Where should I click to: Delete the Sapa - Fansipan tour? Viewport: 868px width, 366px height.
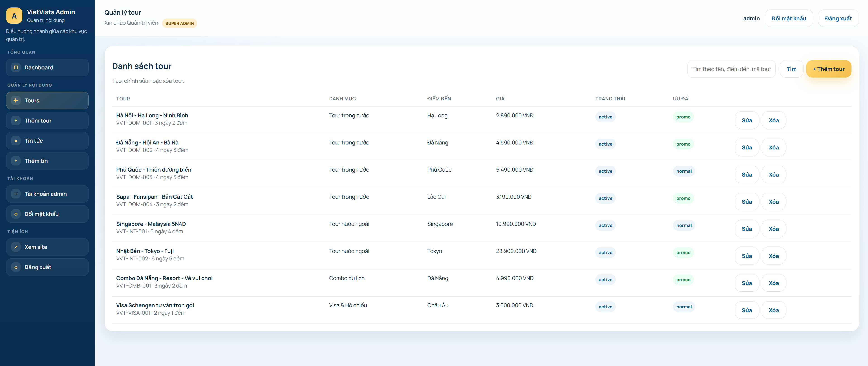click(774, 202)
